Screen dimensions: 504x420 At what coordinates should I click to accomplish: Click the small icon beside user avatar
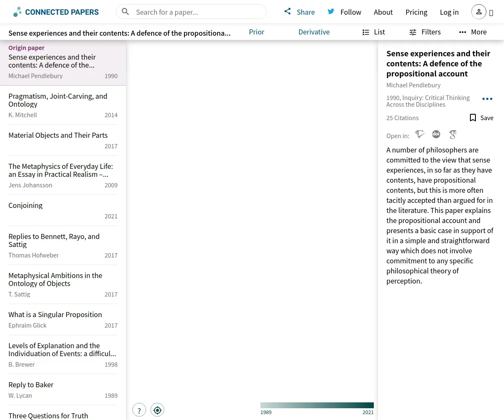pyautogui.click(x=491, y=13)
